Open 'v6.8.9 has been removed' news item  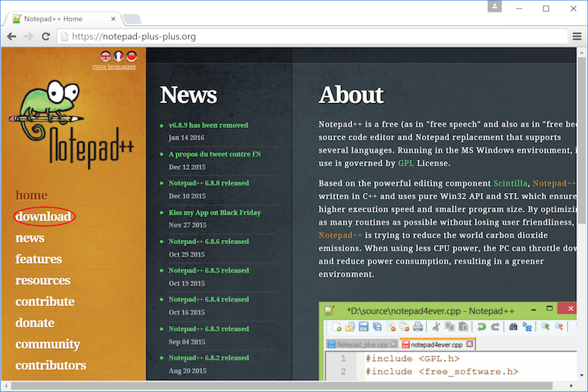point(208,125)
